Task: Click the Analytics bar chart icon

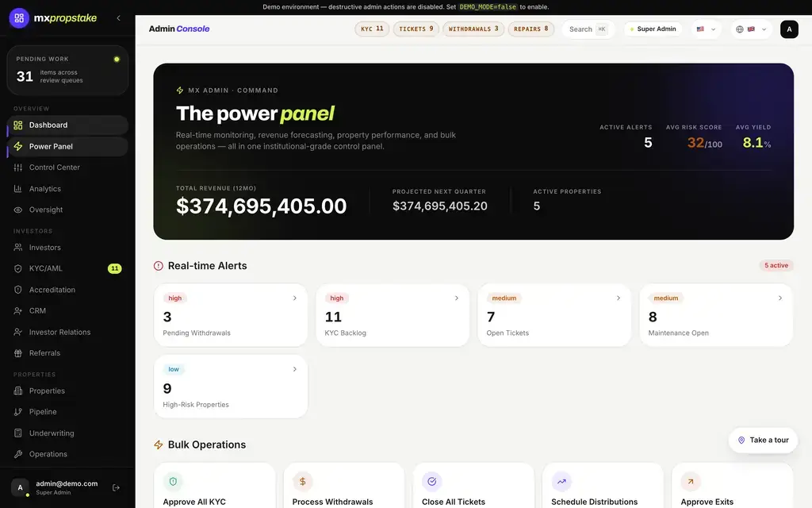Action: [18, 189]
